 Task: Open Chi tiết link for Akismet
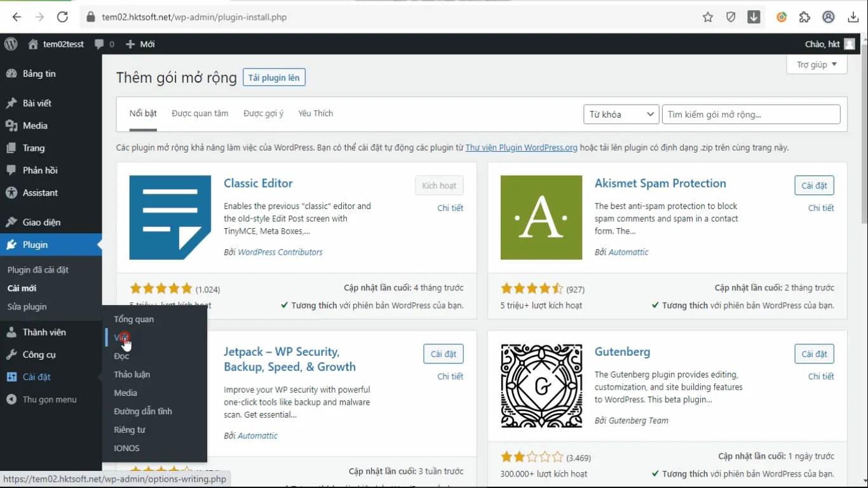(821, 208)
